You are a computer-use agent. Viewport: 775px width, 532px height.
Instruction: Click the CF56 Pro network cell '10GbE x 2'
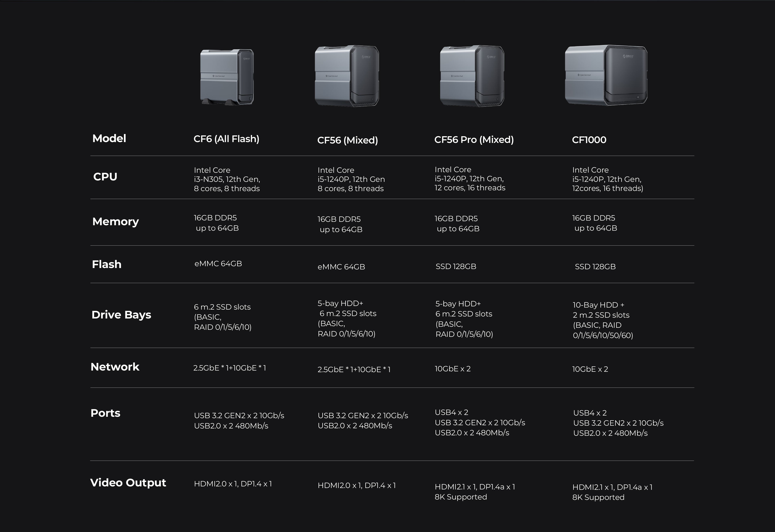452,369
